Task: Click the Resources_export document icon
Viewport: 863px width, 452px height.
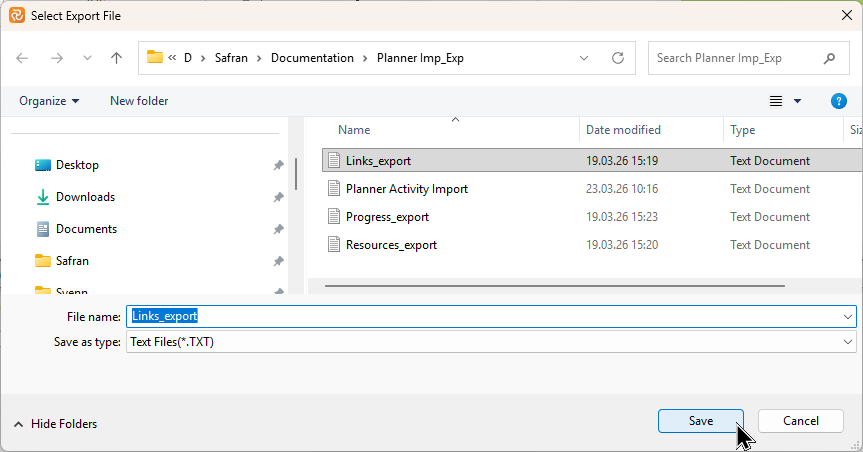Action: (334, 244)
